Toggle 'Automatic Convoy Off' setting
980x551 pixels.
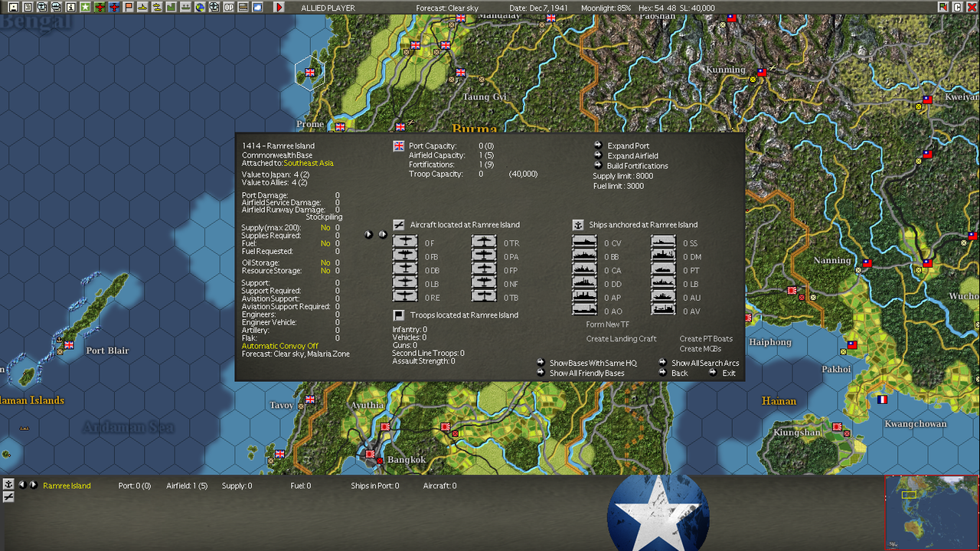[280, 347]
